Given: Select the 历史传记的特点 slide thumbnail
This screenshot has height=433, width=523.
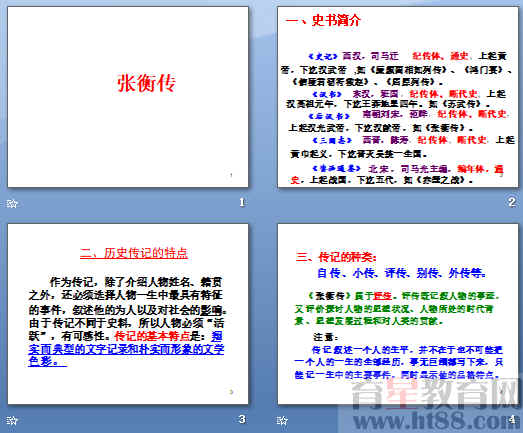Looking at the screenshot, I should tap(128, 314).
